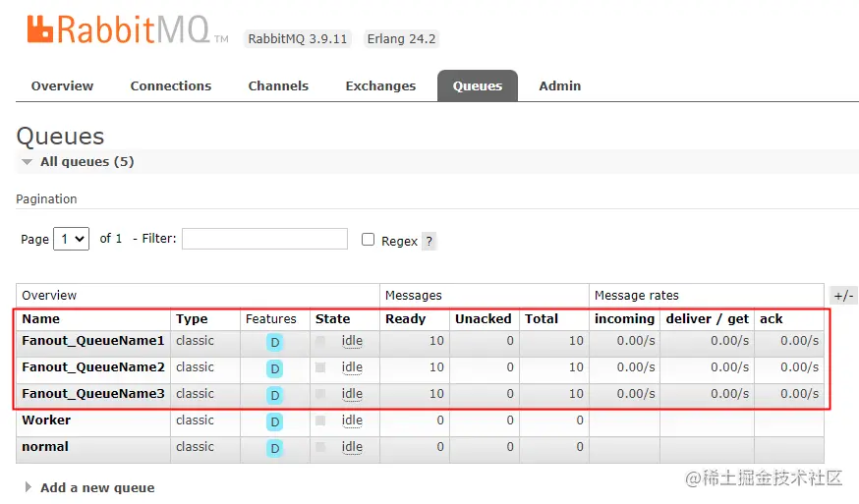Click the state indicator square for Worker
The height and width of the screenshot is (504, 859).
click(320, 420)
